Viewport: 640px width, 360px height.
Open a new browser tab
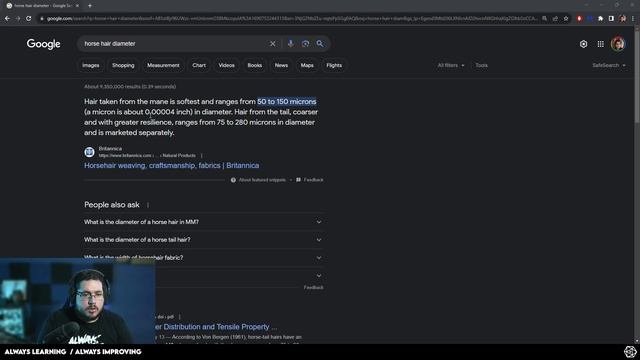90,6
